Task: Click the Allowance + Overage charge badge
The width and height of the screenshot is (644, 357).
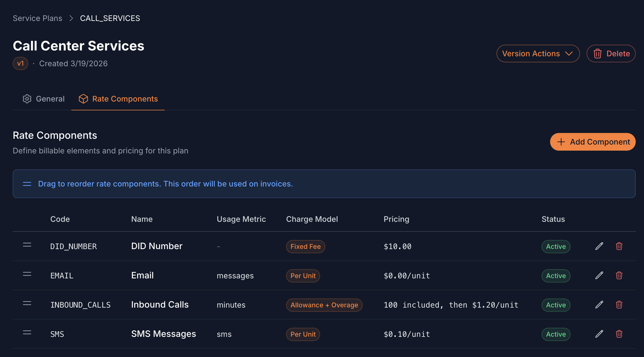Action: [324, 305]
